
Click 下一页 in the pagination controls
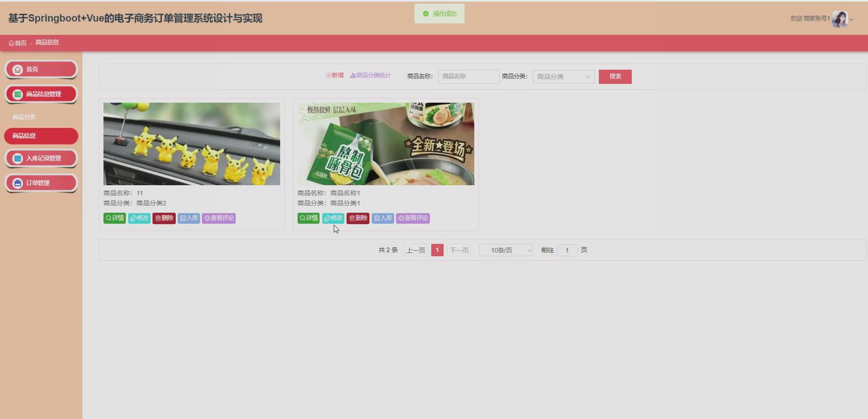[459, 250]
